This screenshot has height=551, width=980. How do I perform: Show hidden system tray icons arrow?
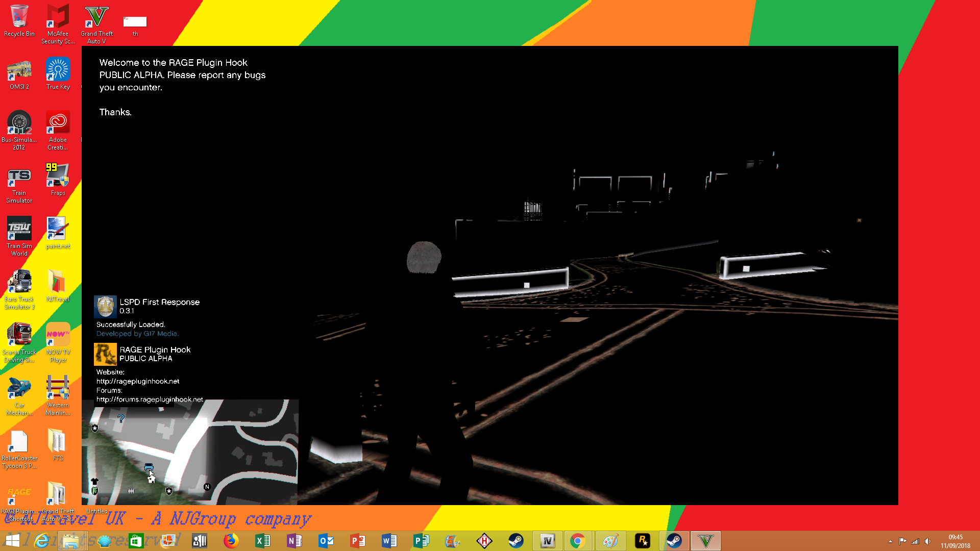(890, 541)
